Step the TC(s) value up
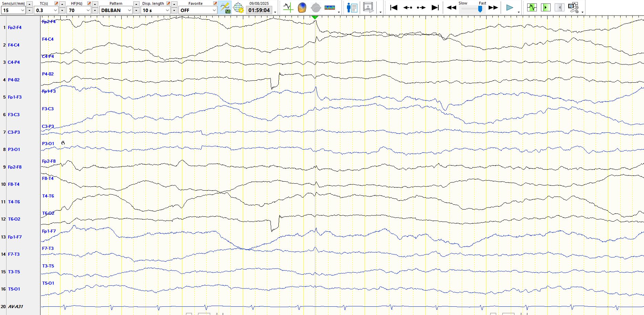Image resolution: width=644 pixels, height=315 pixels. point(62,4)
